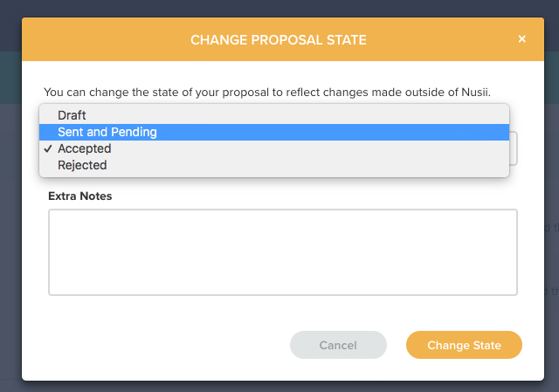The width and height of the screenshot is (559, 392).
Task: Choose Sent and Pending from the list
Action: [107, 132]
